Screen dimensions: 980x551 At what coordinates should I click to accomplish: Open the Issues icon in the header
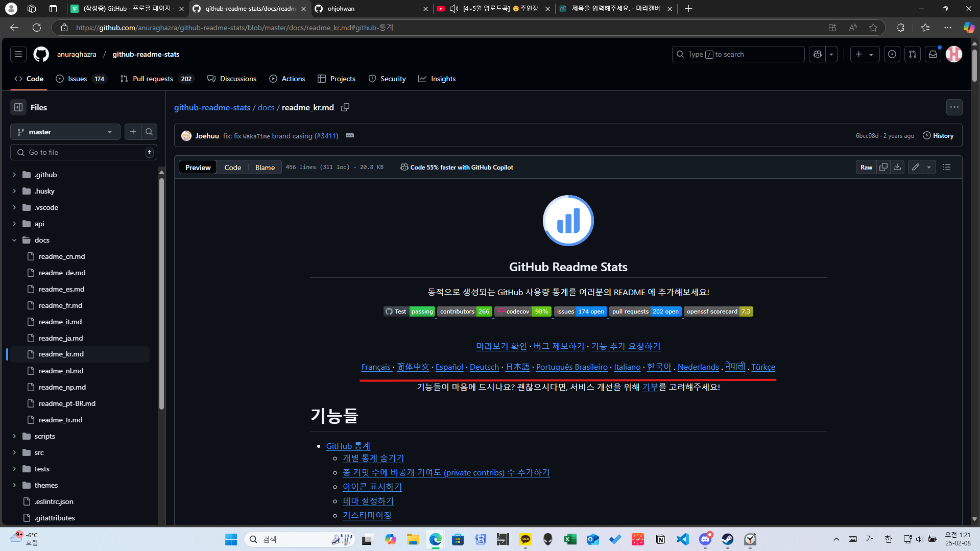click(892, 54)
